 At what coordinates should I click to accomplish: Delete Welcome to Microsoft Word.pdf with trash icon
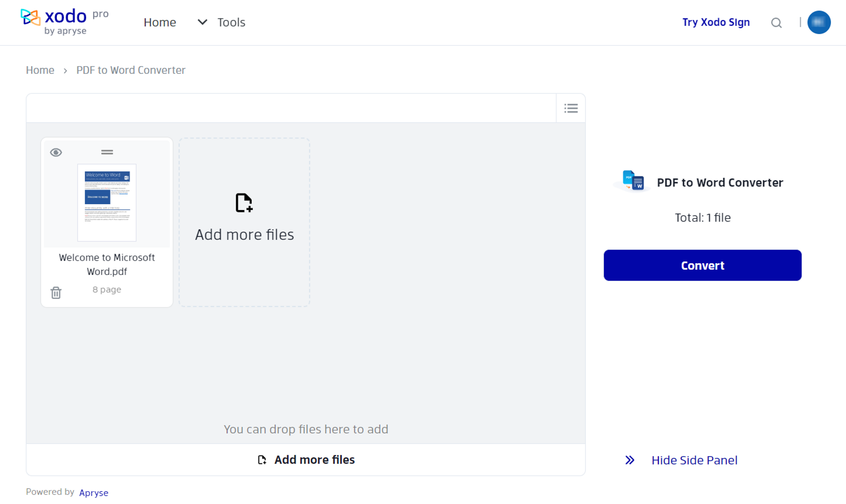(56, 292)
